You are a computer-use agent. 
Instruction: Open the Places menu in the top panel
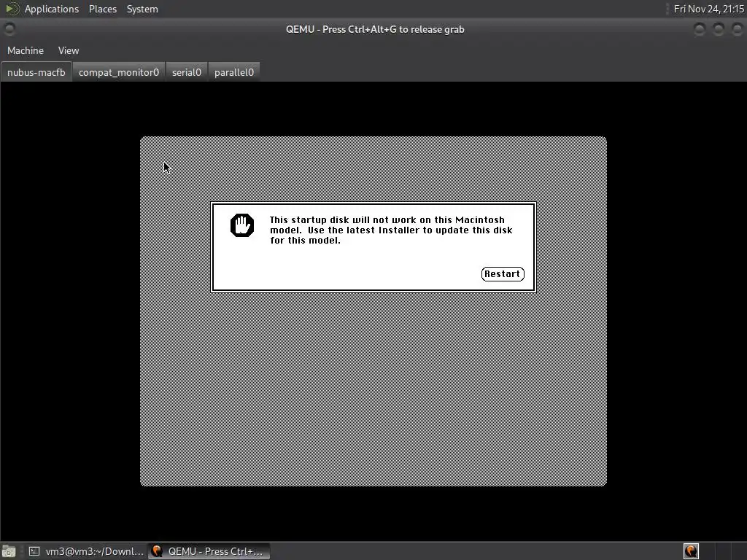coord(102,9)
